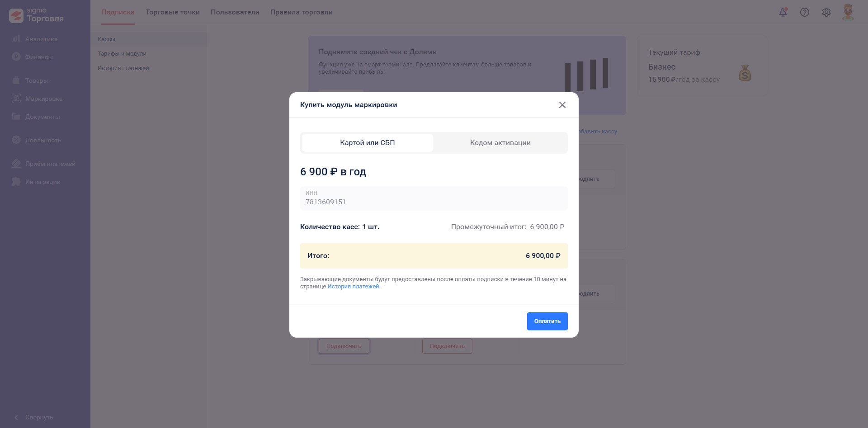Image resolution: width=868 pixels, height=428 pixels.
Task: Click the Sigma Торговля logo
Action: pyautogui.click(x=37, y=15)
